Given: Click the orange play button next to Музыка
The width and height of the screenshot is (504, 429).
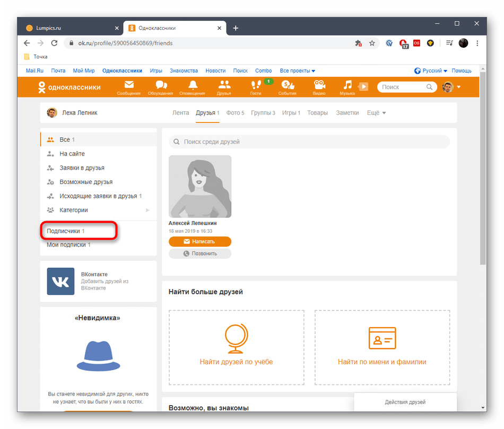Looking at the screenshot, I should point(363,86).
